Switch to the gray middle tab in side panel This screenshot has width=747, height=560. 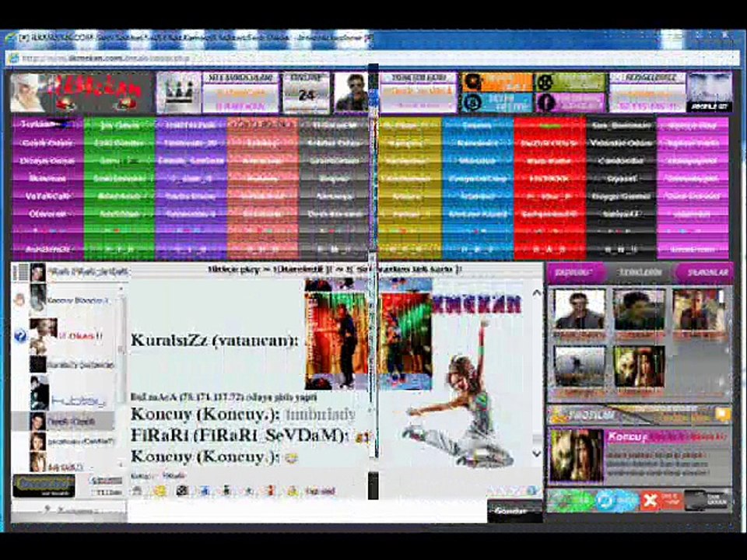(x=640, y=272)
